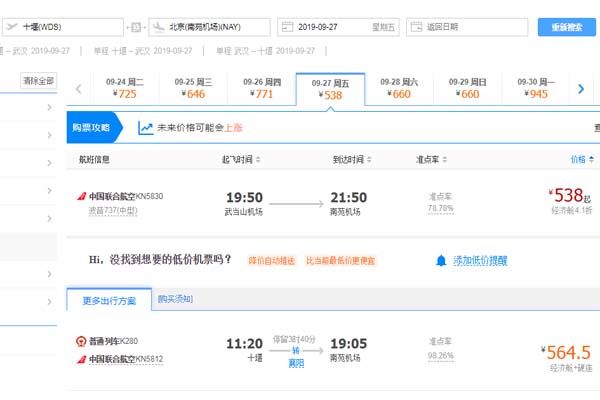Sort flights by price 价格
Screen dimensions: 600x400
(582, 159)
